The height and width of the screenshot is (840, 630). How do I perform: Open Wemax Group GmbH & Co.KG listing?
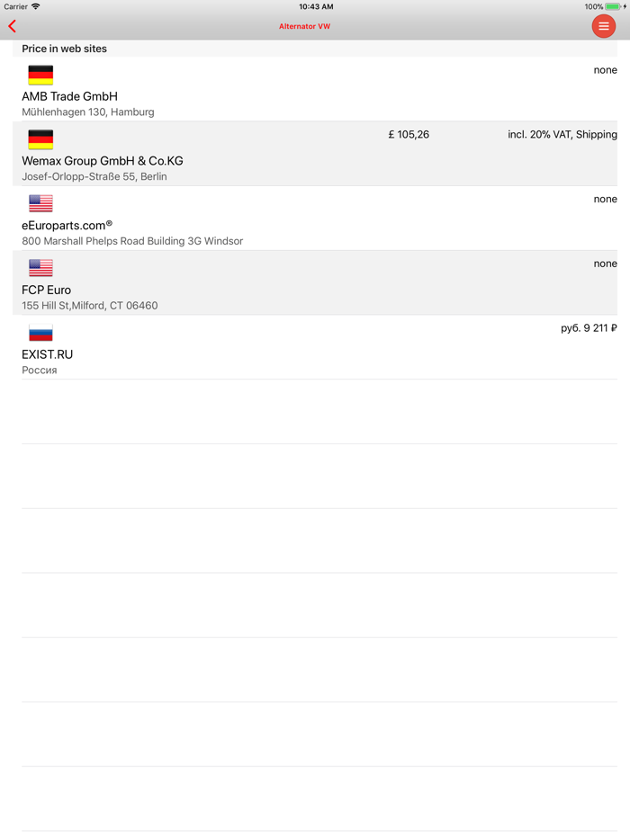[x=103, y=161]
